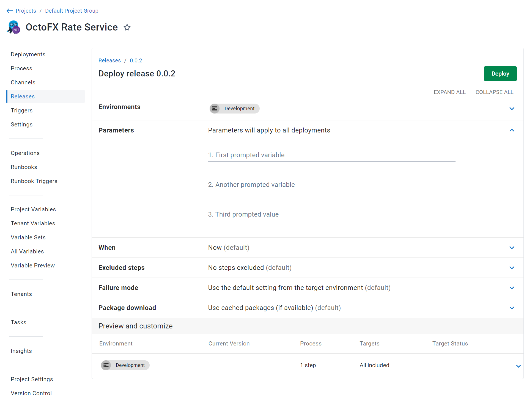Click the back arrow to Projects

coord(10,11)
